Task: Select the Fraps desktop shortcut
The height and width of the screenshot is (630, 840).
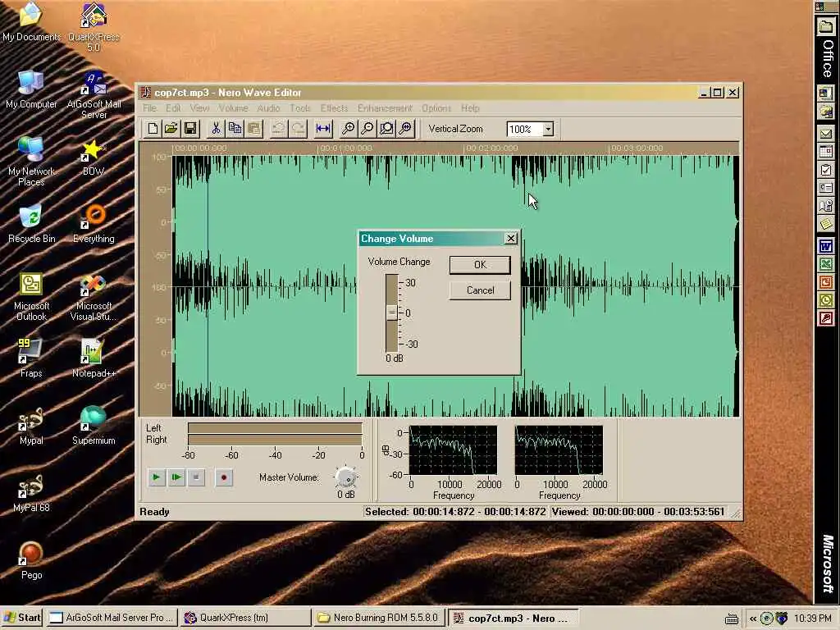Action: click(31, 358)
